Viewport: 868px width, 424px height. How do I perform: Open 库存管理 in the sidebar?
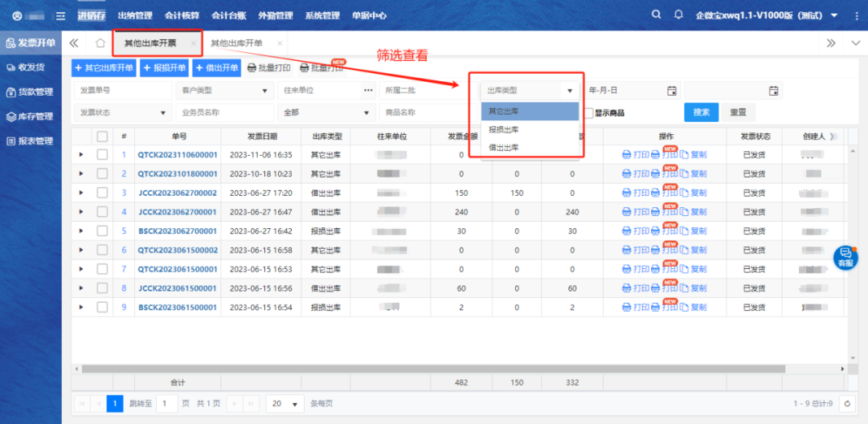click(31, 116)
